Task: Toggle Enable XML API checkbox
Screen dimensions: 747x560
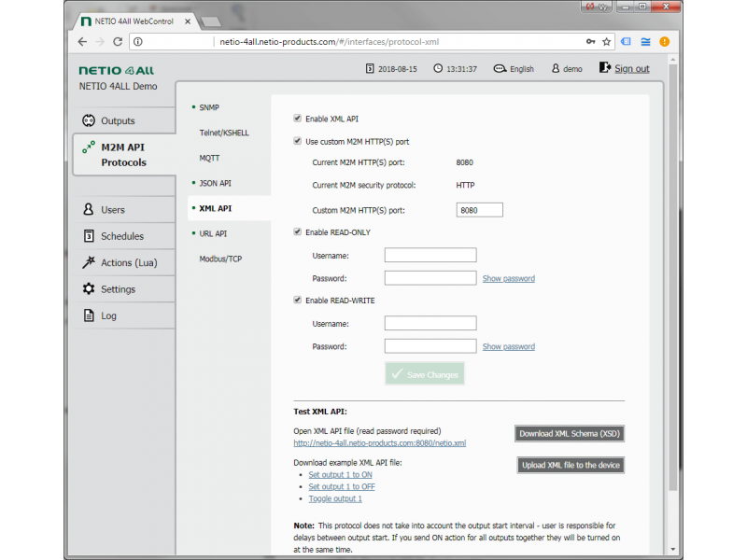Action: pyautogui.click(x=297, y=119)
